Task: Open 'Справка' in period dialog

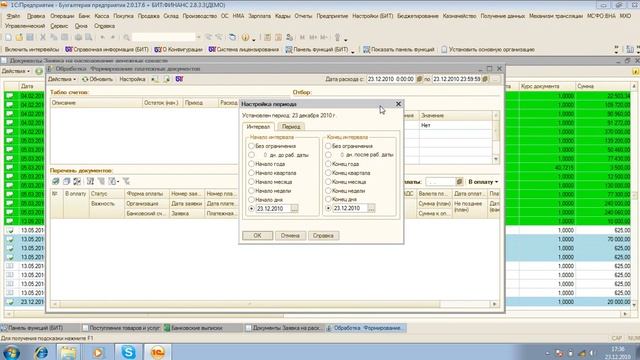Action: (323, 236)
